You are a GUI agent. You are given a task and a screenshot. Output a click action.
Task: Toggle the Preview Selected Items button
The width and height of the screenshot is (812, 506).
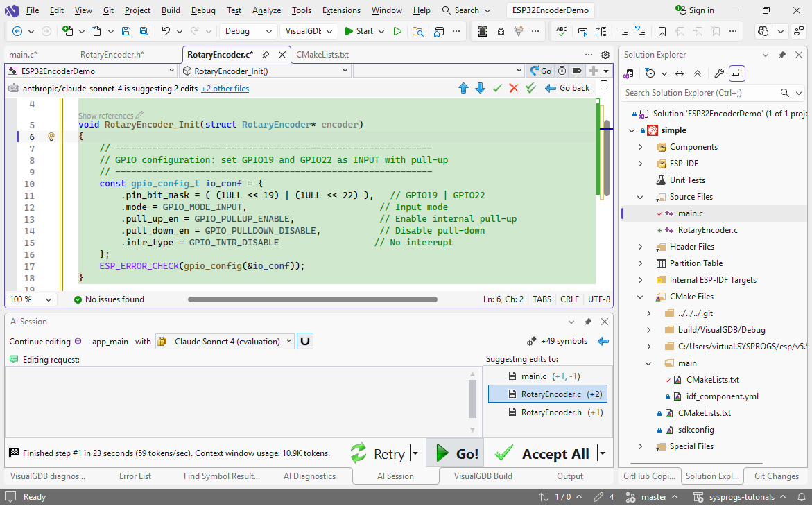pos(737,73)
